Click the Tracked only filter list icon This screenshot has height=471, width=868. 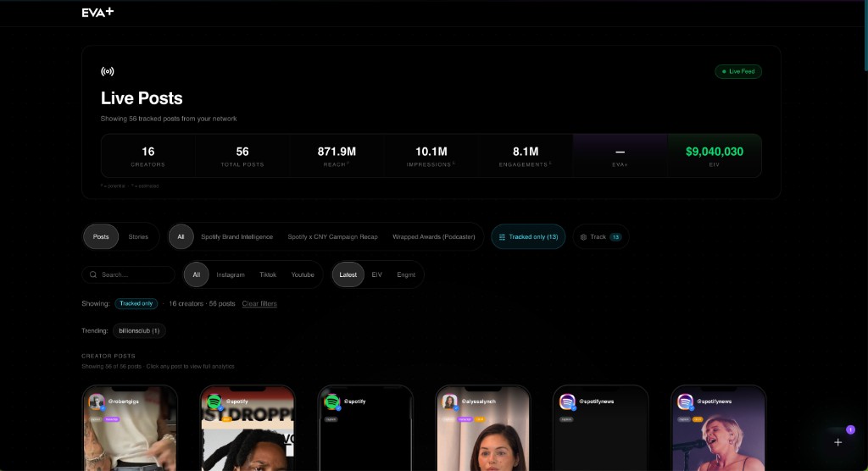(x=502, y=237)
